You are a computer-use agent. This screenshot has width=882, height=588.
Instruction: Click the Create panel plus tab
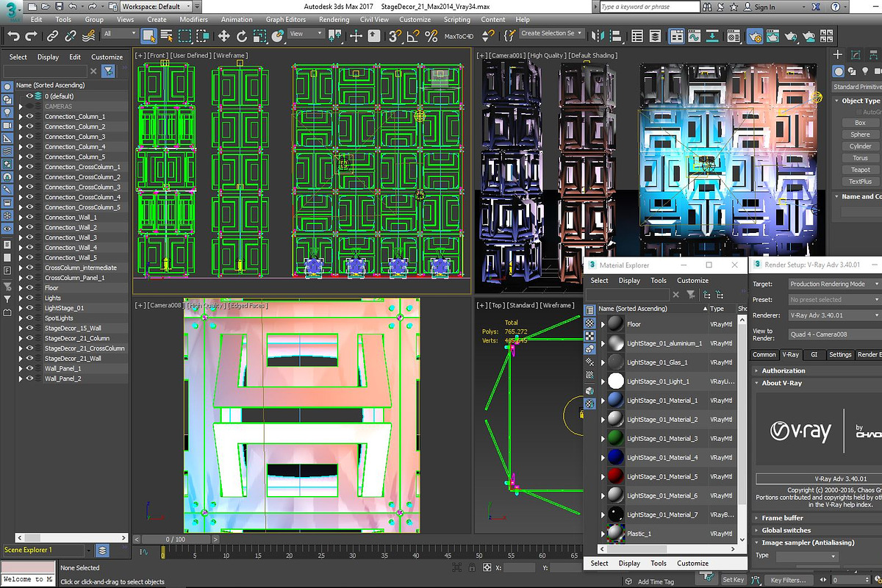pos(837,54)
